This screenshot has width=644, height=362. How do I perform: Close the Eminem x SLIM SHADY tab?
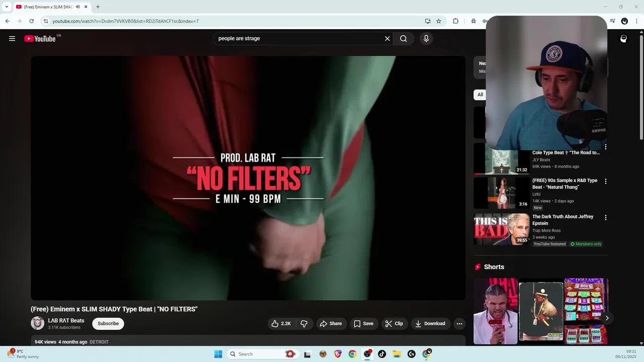click(x=86, y=7)
